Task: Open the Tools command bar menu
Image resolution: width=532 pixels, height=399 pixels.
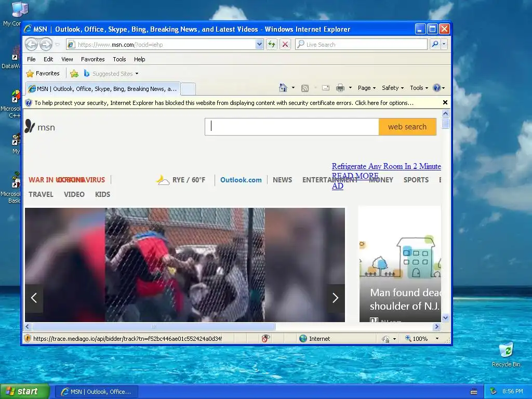Action: (x=419, y=88)
